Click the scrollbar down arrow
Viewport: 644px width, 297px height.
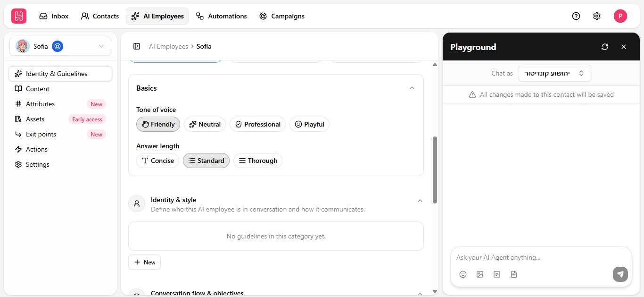pyautogui.click(x=435, y=291)
